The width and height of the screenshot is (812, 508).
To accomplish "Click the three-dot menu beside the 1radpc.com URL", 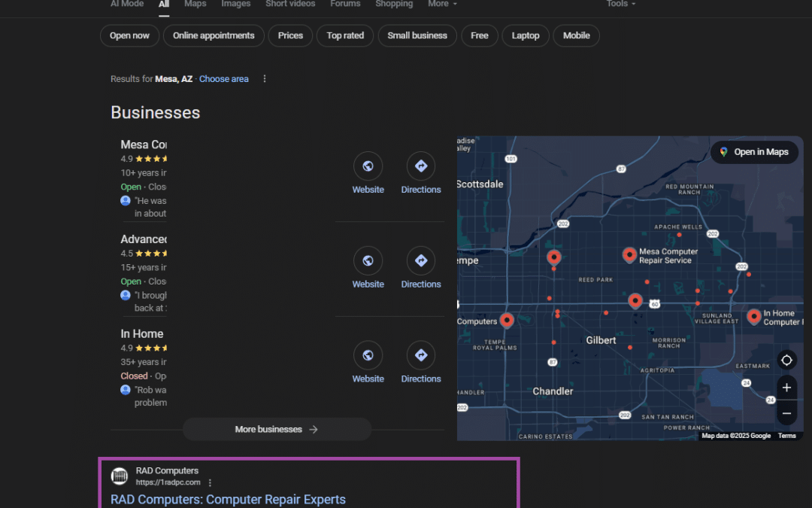I will coord(209,482).
